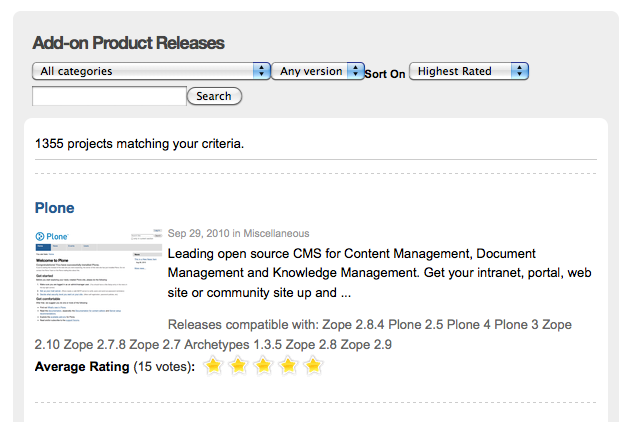Choose the fourth rating star
The image size is (634, 422).
288,366
